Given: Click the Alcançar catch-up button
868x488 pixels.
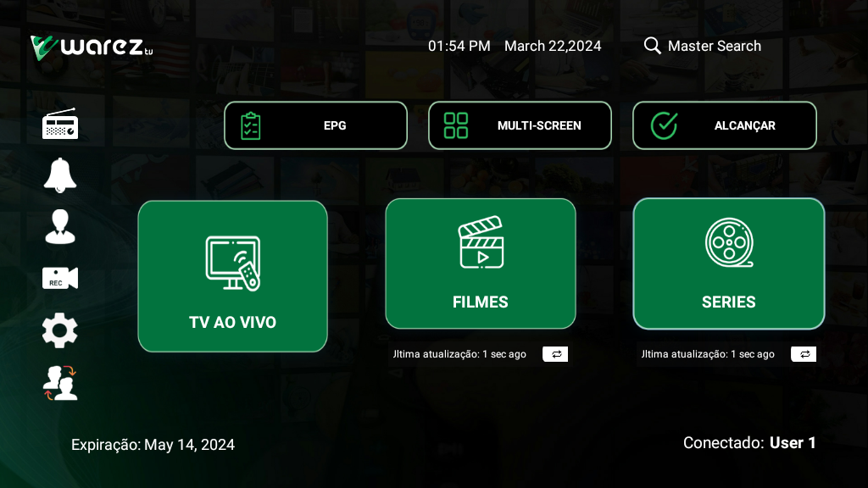Looking at the screenshot, I should tap(724, 125).
